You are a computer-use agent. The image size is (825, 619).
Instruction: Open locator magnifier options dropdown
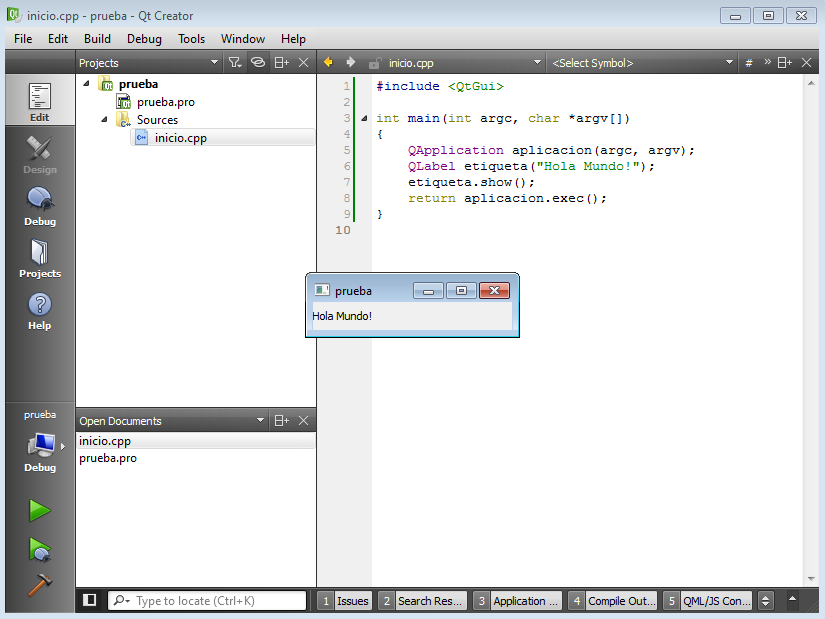(122, 601)
